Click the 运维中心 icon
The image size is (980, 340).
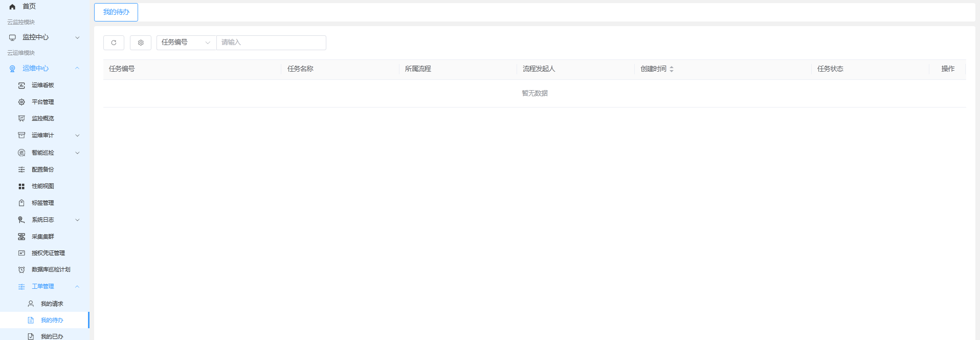click(x=12, y=69)
